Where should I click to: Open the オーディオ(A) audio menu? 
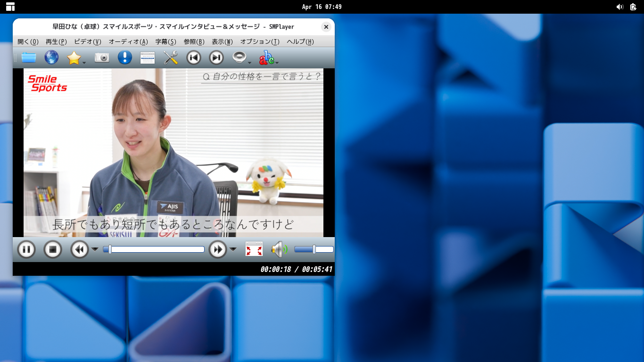(x=128, y=41)
